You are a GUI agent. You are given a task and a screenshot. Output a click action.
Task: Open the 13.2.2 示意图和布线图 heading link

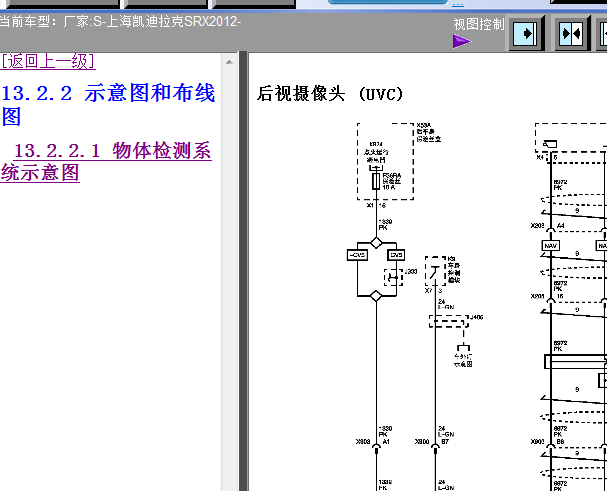(x=108, y=105)
